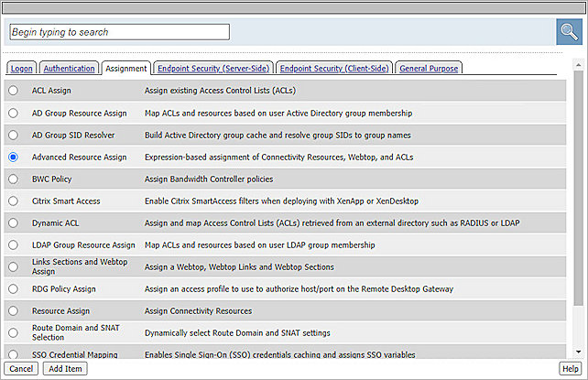This screenshot has height=380, width=588.
Task: Click the 'Citrix Smart Access' label
Action: 66,201
